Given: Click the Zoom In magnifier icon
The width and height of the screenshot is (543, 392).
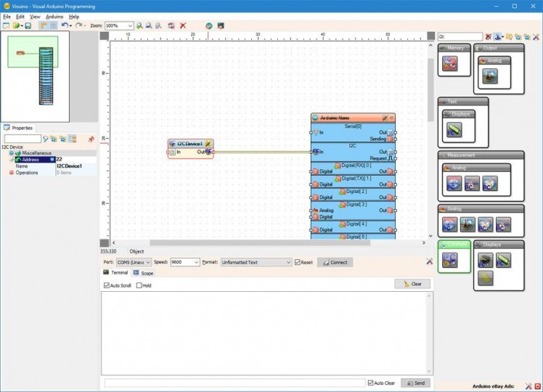Looking at the screenshot, I should click(139, 25).
